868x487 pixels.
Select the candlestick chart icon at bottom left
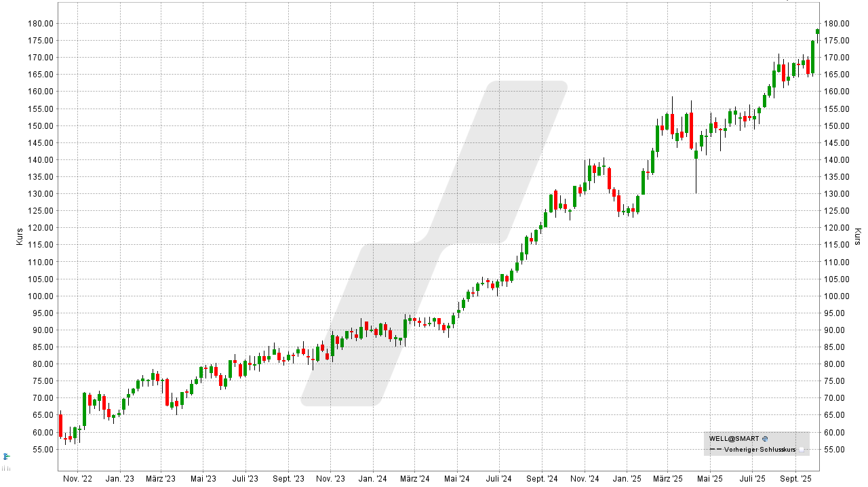coord(5,456)
